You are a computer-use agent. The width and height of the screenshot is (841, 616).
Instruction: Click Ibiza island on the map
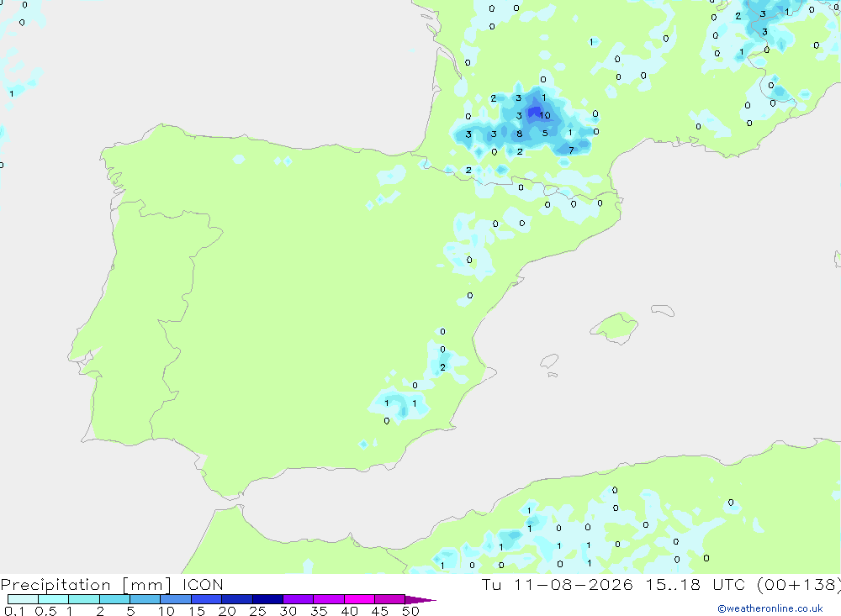(549, 361)
